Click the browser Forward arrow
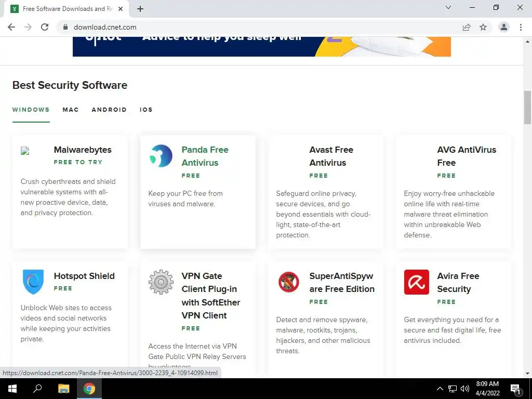This screenshot has height=399, width=532. [28, 27]
